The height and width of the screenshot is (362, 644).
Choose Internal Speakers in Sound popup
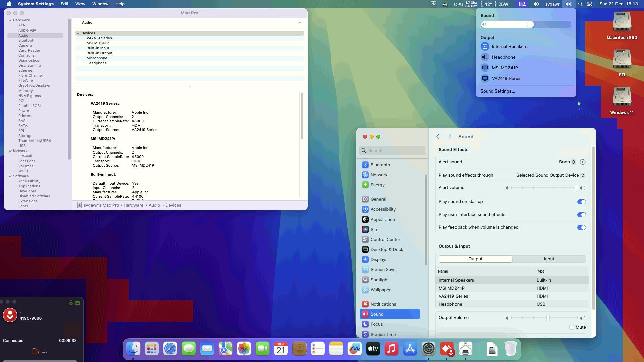pyautogui.click(x=526, y=47)
